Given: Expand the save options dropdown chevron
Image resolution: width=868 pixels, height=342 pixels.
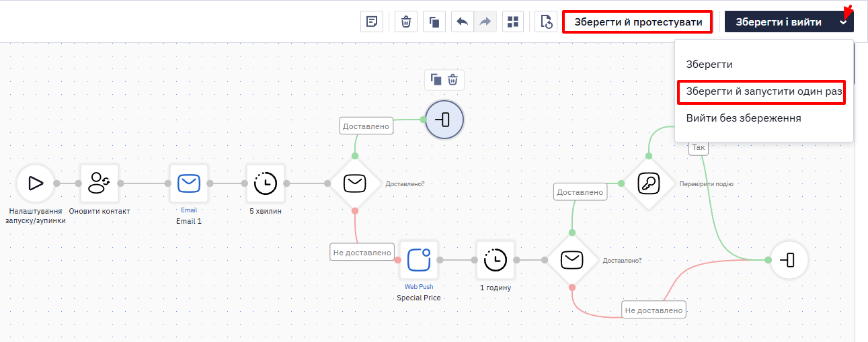Looking at the screenshot, I should 844,22.
